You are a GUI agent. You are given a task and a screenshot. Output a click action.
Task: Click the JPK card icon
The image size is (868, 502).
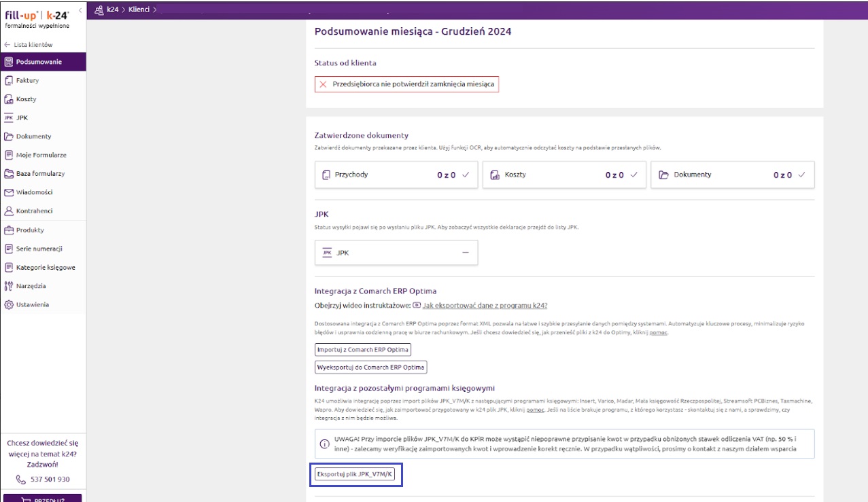click(327, 252)
